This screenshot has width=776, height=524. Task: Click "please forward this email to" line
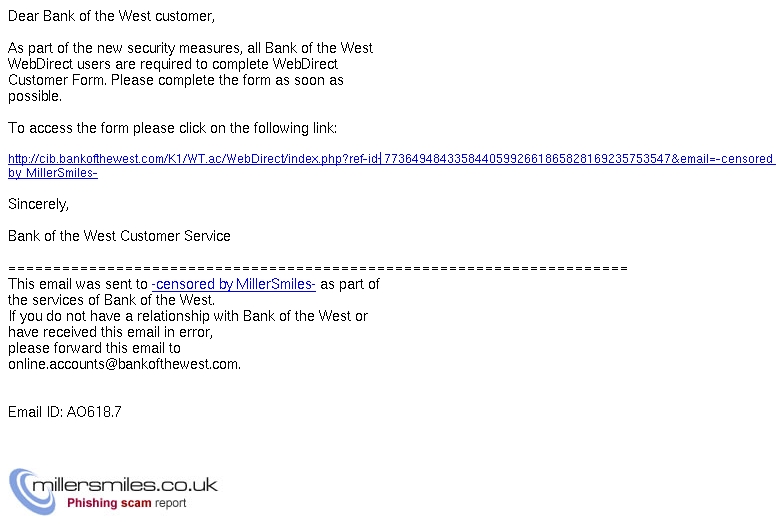94,348
